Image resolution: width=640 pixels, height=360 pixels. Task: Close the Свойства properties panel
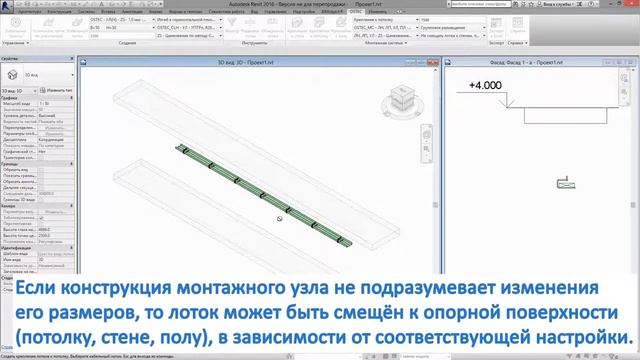click(72, 59)
